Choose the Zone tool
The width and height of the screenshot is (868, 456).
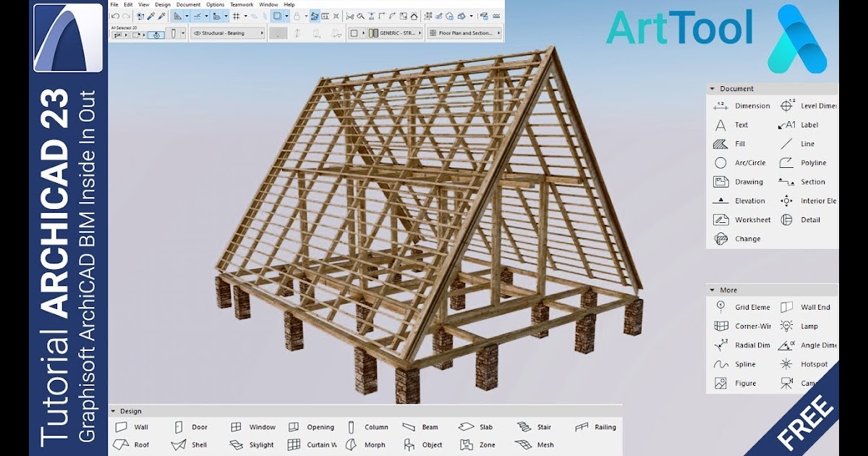click(477, 445)
